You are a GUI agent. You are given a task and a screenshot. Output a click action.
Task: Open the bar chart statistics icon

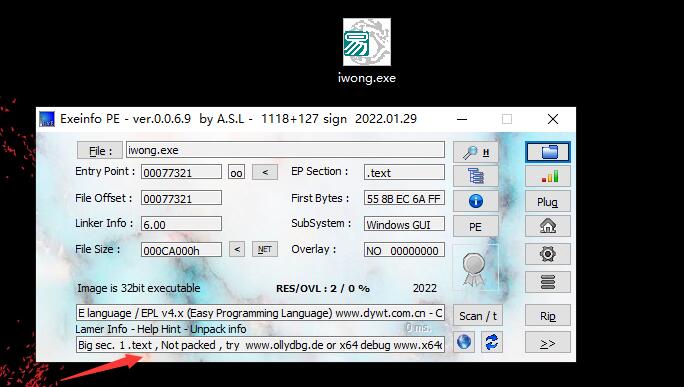pos(548,176)
